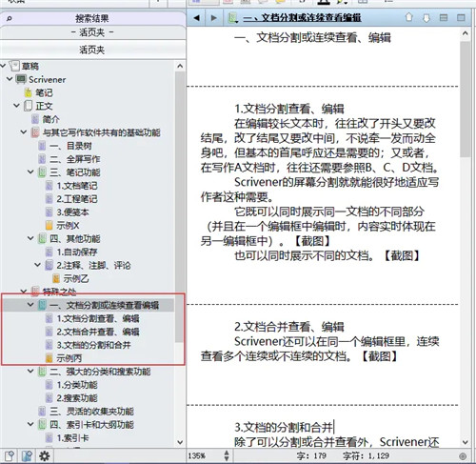The width and height of the screenshot is (476, 464).
Task: Select the '- 活页夹 -' collection tab
Action: [92, 32]
